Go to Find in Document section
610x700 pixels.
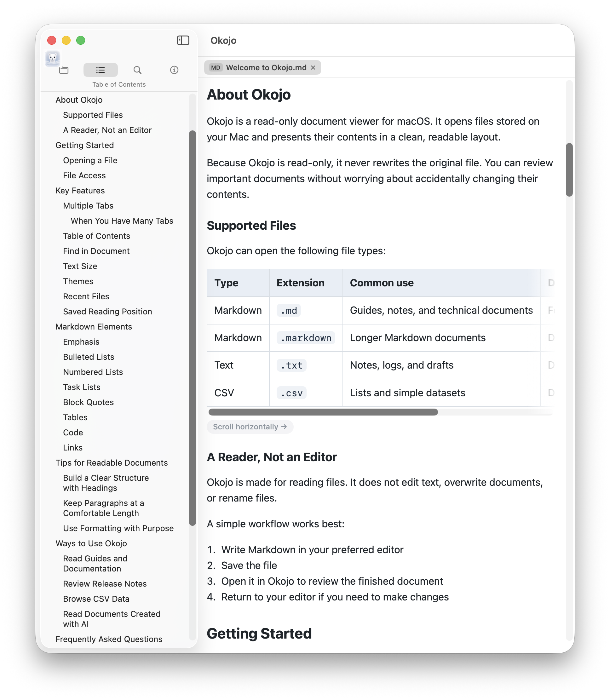pos(96,251)
